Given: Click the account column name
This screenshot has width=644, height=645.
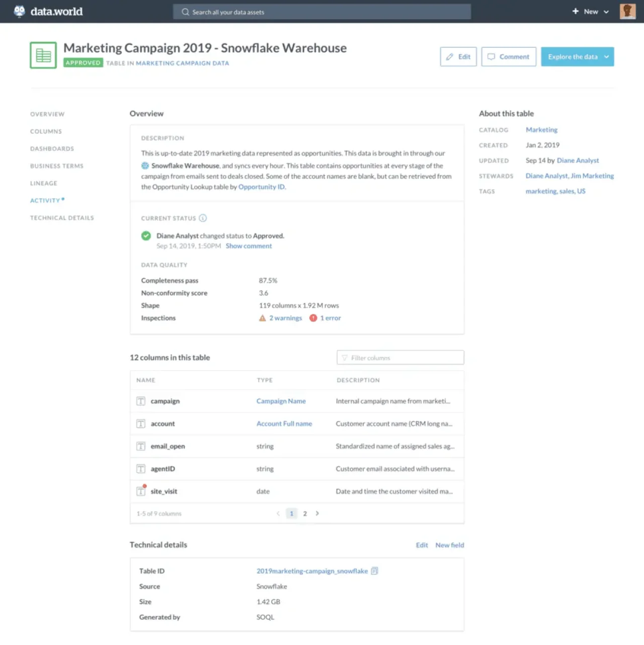Looking at the screenshot, I should click(x=163, y=424).
